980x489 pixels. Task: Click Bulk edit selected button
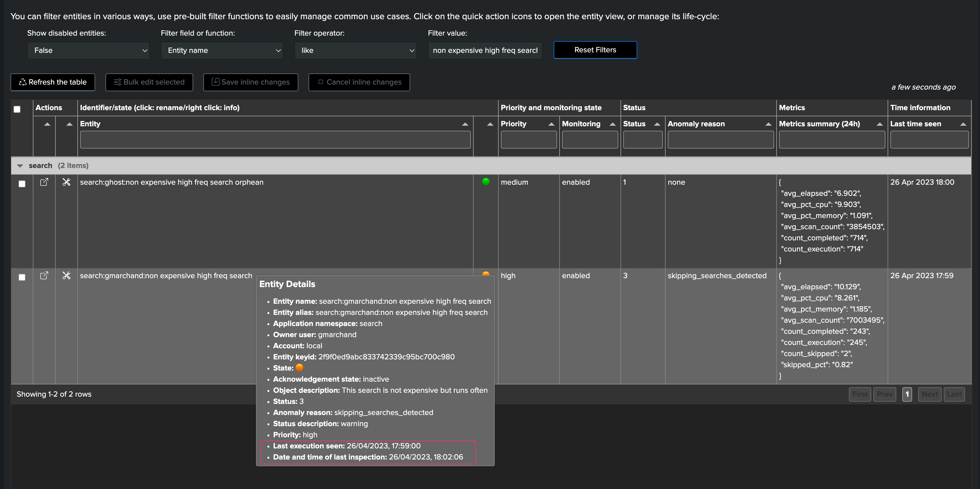[149, 82]
